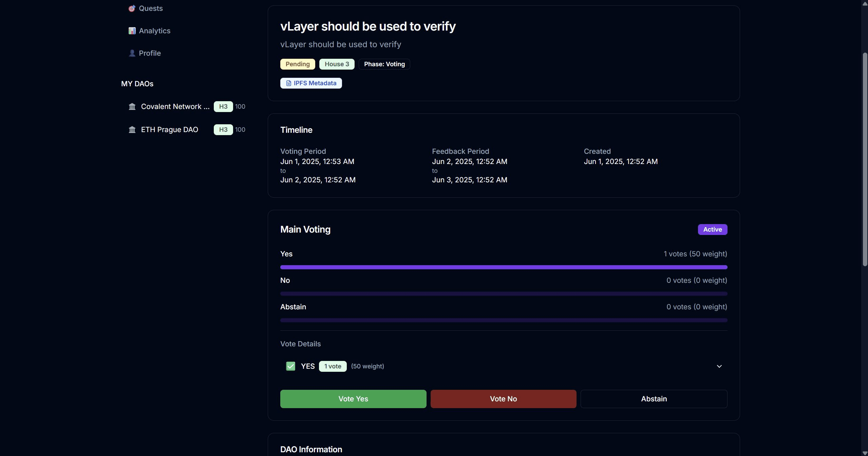The width and height of the screenshot is (868, 456).
Task: Open the Analytics menu item
Action: [x=154, y=31]
